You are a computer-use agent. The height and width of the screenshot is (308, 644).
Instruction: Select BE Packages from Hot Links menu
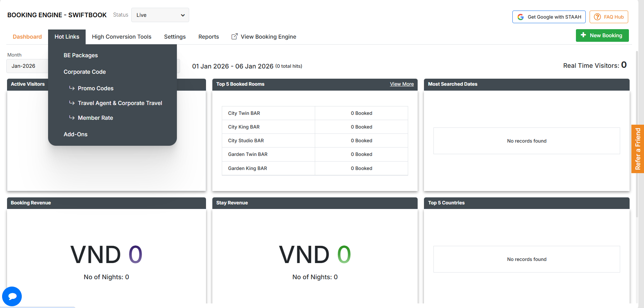(x=81, y=55)
